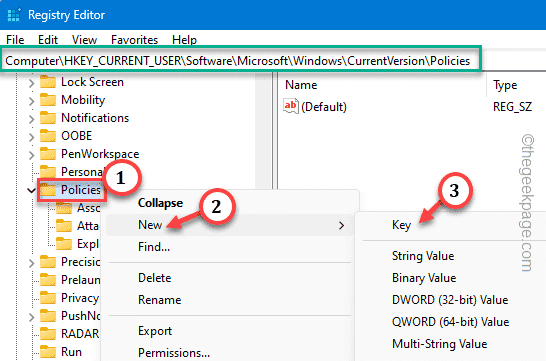
Task: Expand the Notifications key
Action: (x=31, y=119)
